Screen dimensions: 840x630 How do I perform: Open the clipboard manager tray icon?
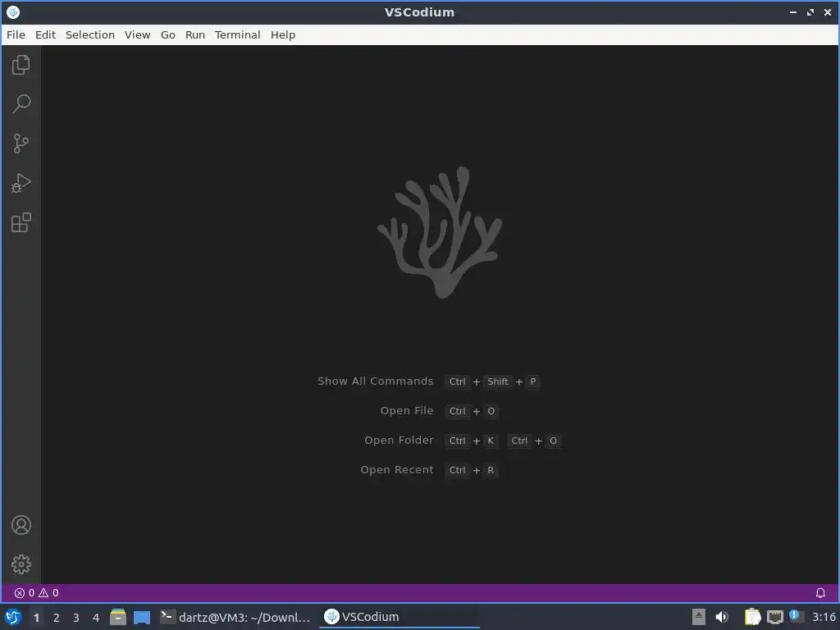tap(753, 617)
